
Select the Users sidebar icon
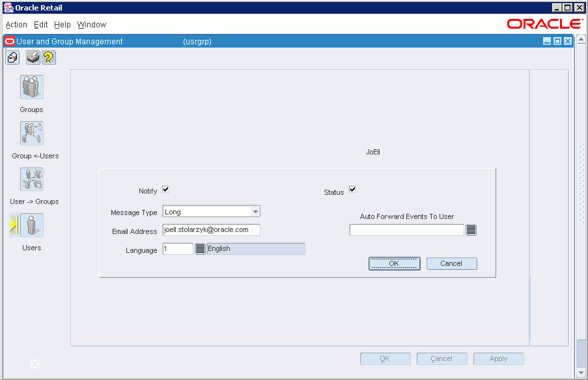pyautogui.click(x=32, y=226)
